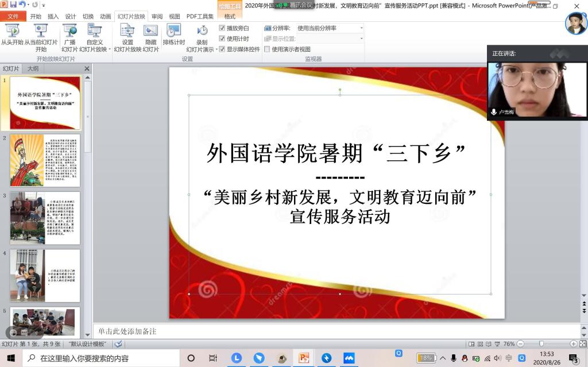The image size is (588, 367).
Task: Switch to 大纲 outline pane tab
Action: click(33, 68)
